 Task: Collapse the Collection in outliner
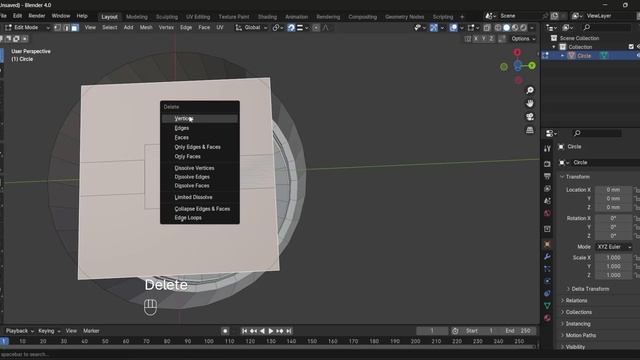point(554,47)
